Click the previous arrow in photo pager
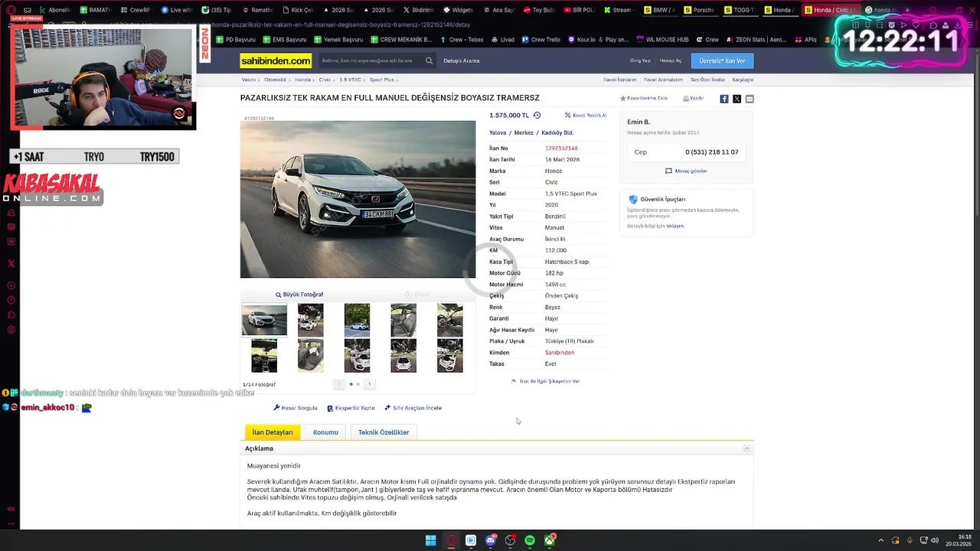The width and height of the screenshot is (980, 551). pos(339,384)
